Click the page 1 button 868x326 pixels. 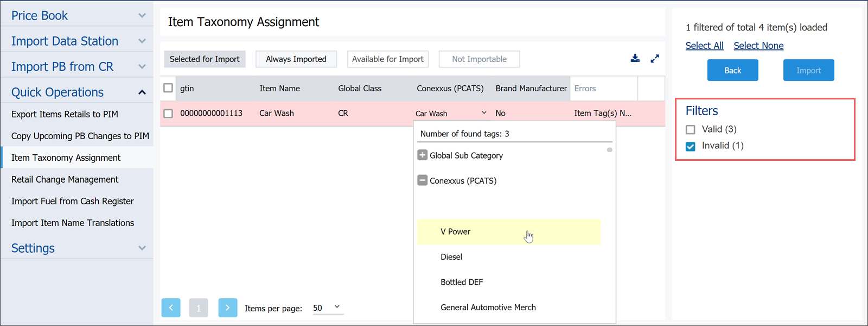[x=199, y=308]
